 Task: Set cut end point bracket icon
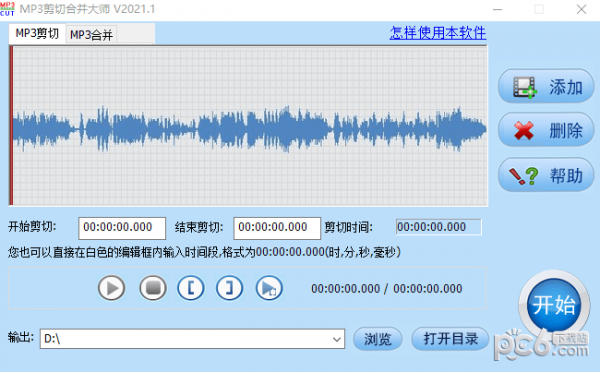[229, 288]
